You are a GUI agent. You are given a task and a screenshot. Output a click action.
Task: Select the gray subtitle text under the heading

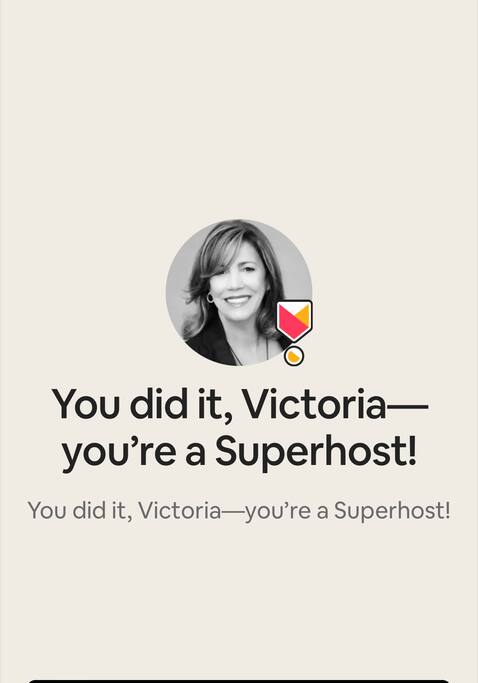[x=239, y=511]
